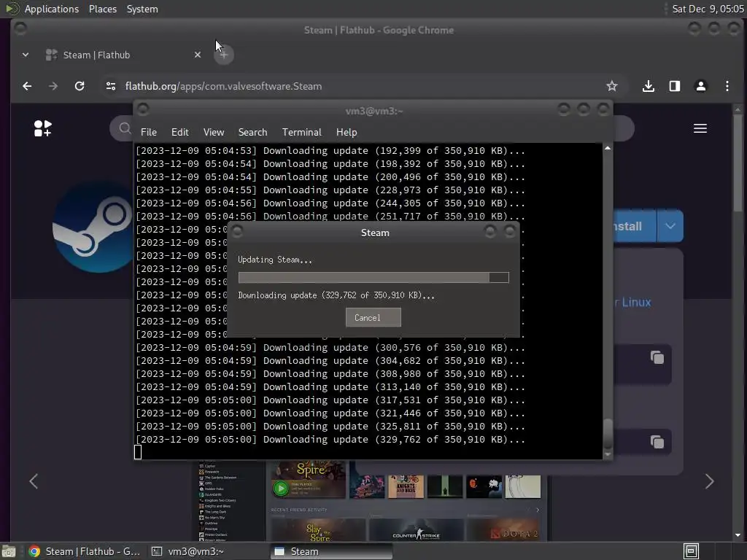Click the terminal scrollbar thumb

pyautogui.click(x=608, y=433)
